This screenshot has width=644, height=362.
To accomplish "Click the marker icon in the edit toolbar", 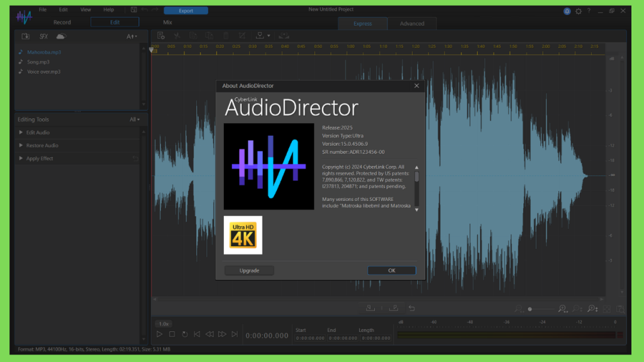I will pyautogui.click(x=260, y=36).
